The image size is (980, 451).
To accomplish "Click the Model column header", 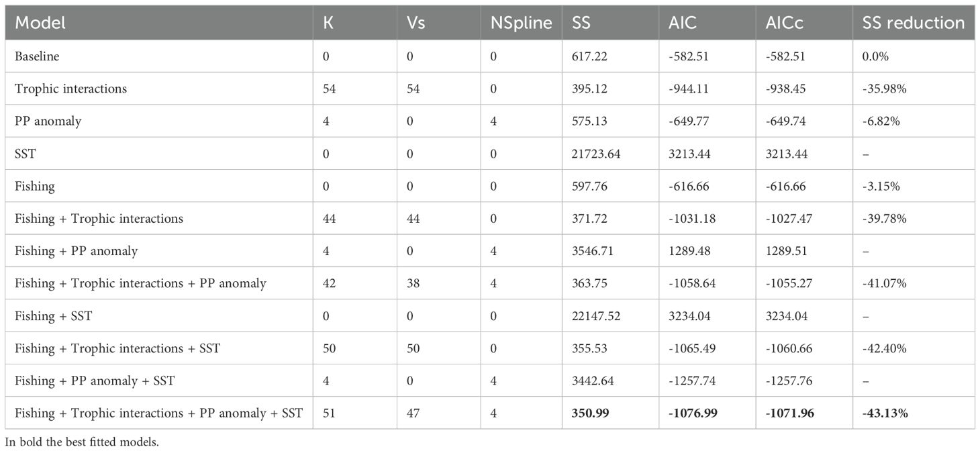I will coord(40,23).
